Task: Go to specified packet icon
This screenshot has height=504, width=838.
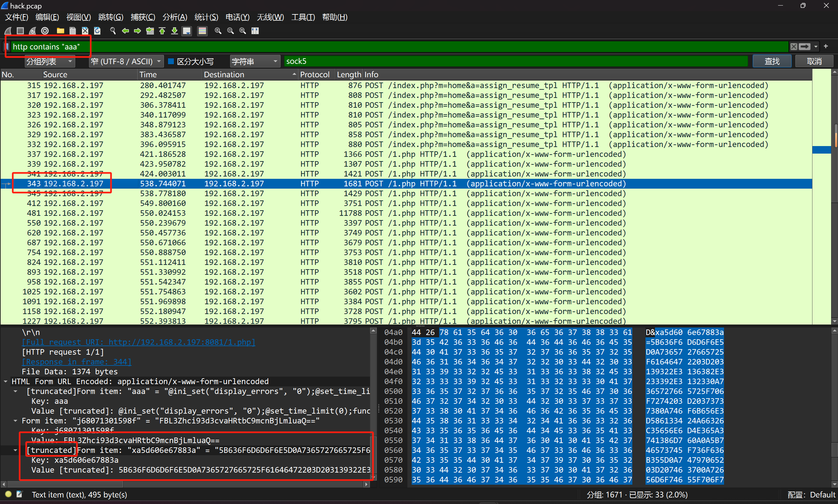Action: point(150,31)
